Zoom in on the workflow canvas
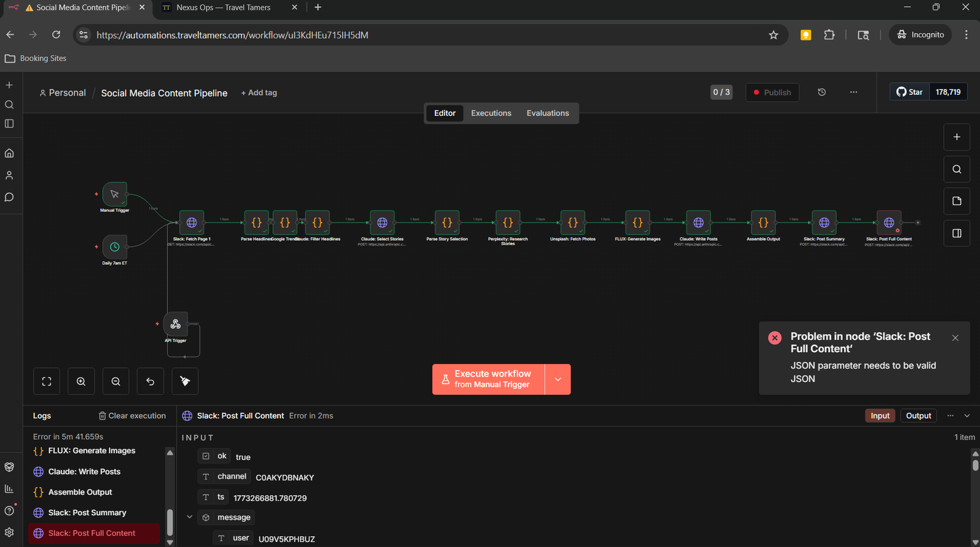 (81, 382)
